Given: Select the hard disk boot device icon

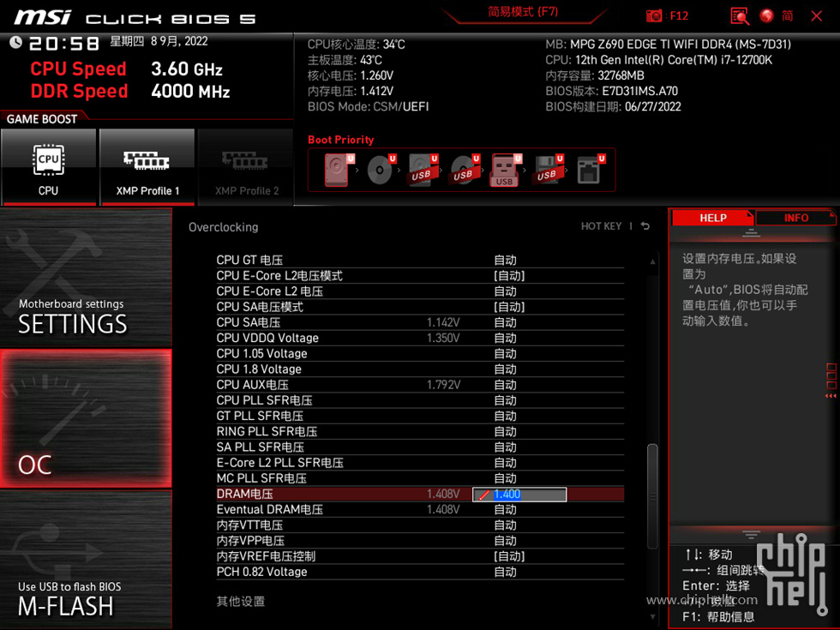Looking at the screenshot, I should pyautogui.click(x=338, y=170).
